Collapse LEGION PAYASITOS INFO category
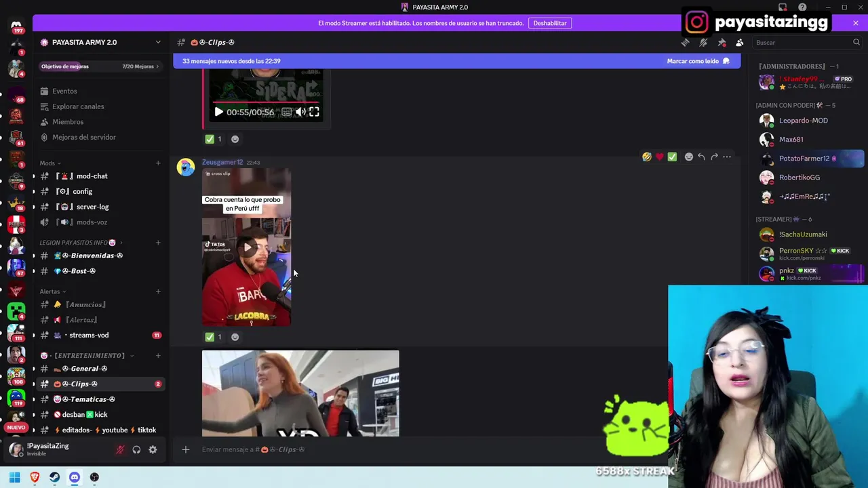Viewport: 868px width, 488px height. (80, 243)
